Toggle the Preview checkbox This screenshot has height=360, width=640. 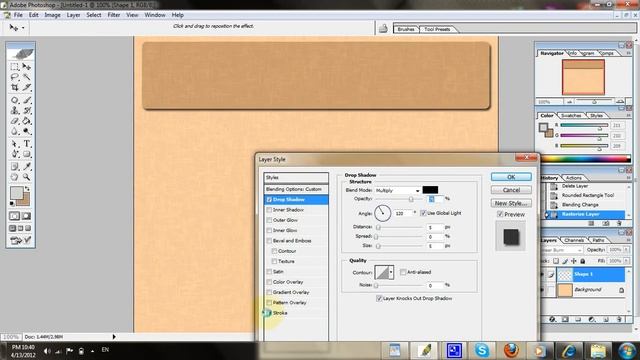[x=500, y=214]
